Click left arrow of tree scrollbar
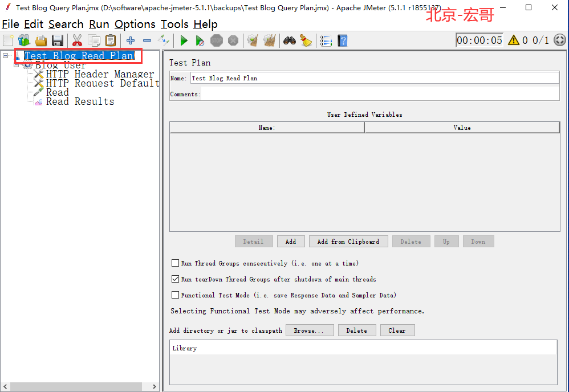 point(5,386)
